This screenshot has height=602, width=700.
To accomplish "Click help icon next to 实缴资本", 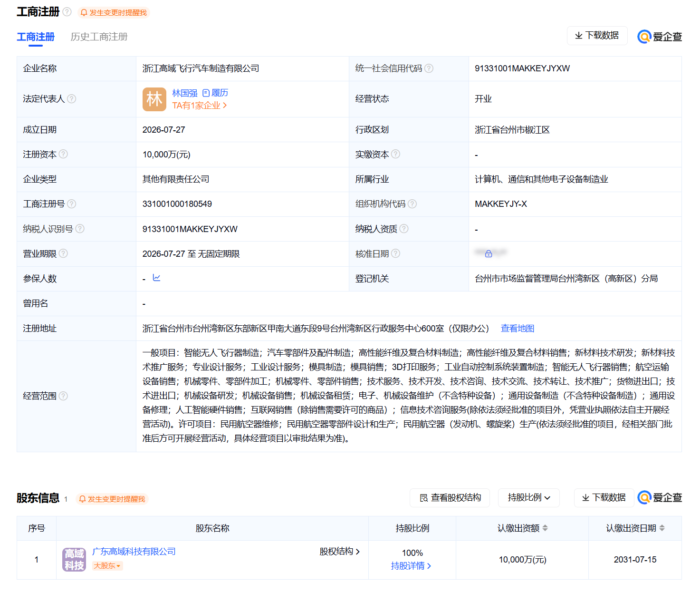I will pyautogui.click(x=395, y=154).
